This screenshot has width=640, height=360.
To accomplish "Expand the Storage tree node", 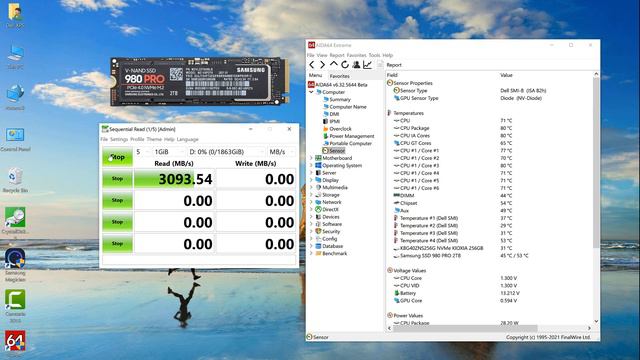I will 311,195.
